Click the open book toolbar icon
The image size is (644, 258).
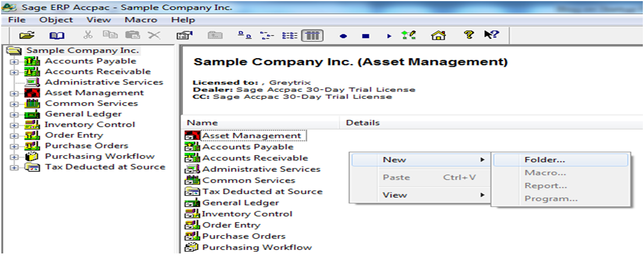tap(57, 36)
